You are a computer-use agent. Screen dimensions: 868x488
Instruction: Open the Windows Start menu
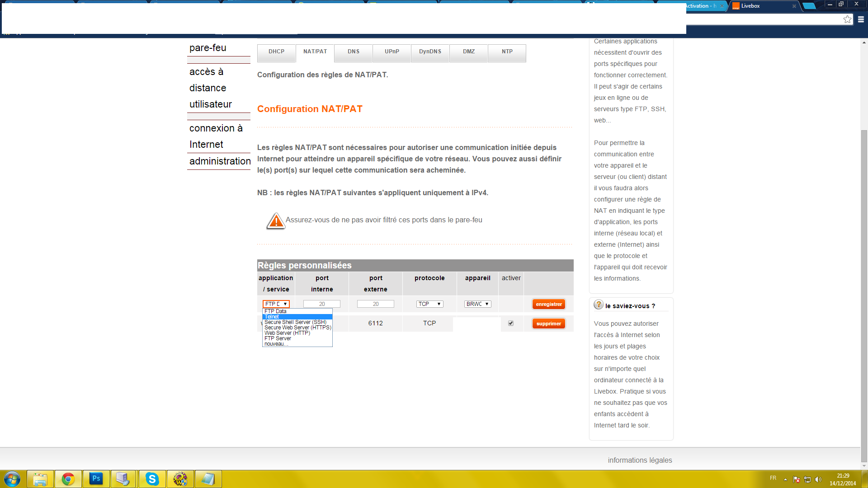(x=12, y=479)
